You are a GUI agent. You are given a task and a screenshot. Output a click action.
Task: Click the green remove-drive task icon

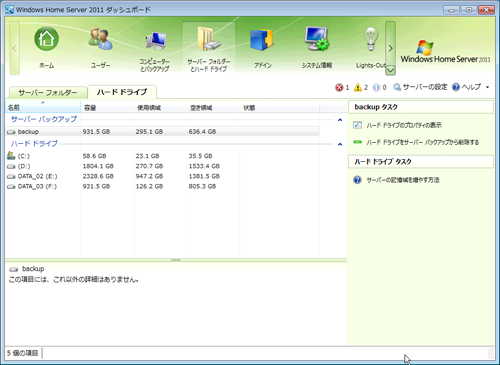click(x=357, y=142)
